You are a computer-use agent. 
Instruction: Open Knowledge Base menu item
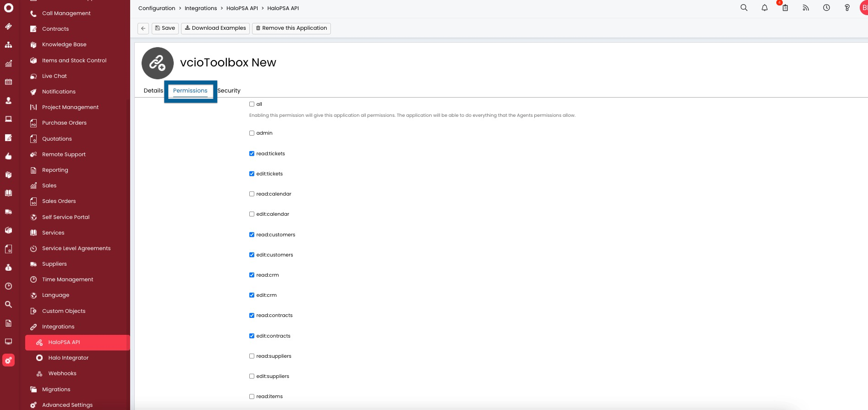coord(64,44)
